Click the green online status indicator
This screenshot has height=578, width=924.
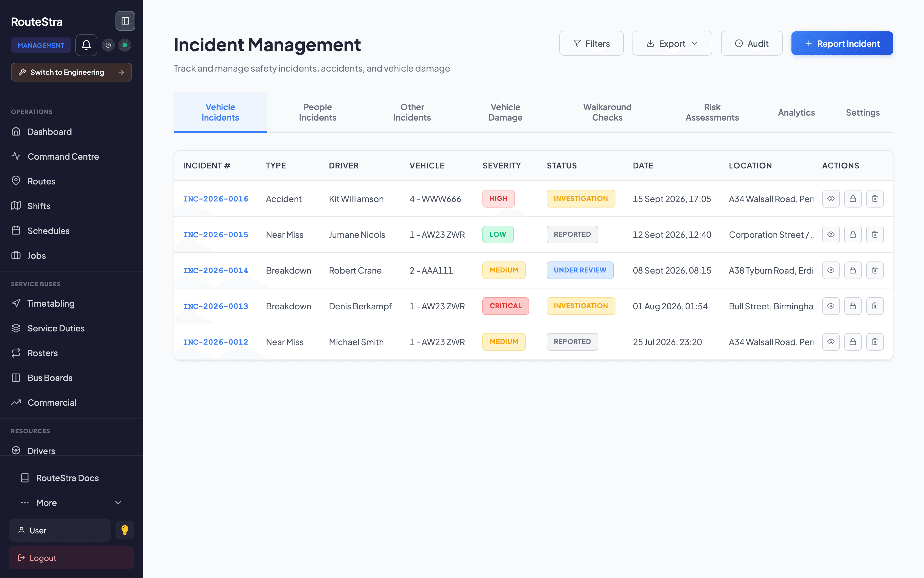pyautogui.click(x=125, y=45)
